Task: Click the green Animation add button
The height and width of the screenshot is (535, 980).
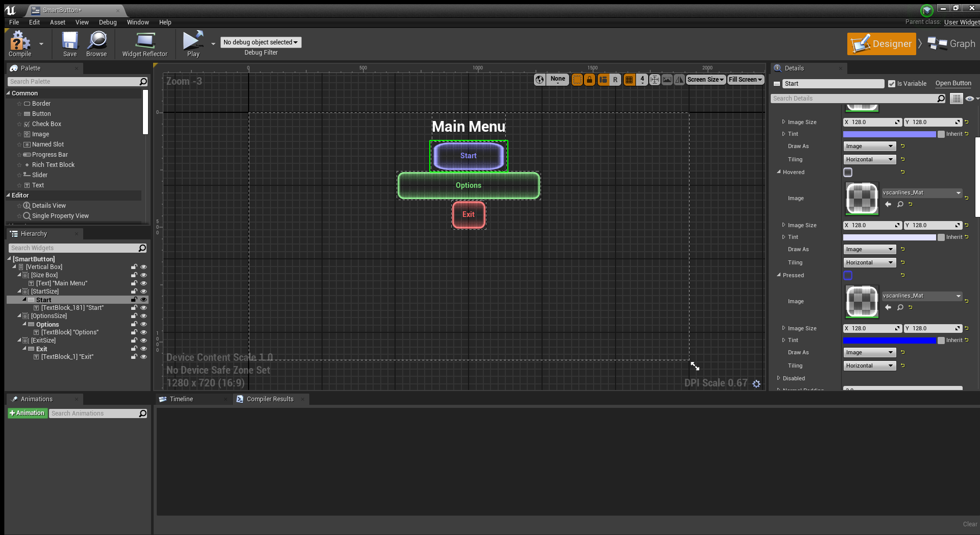Action: 27,413
